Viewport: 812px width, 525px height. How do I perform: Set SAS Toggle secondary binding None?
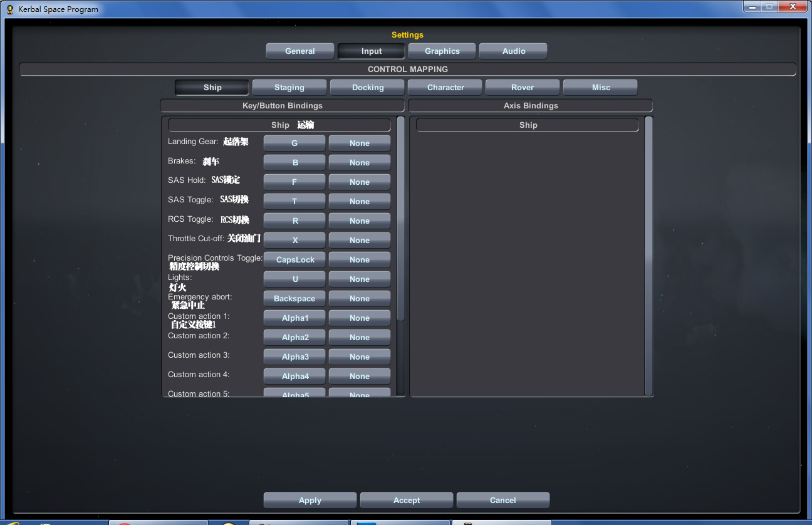(360, 202)
